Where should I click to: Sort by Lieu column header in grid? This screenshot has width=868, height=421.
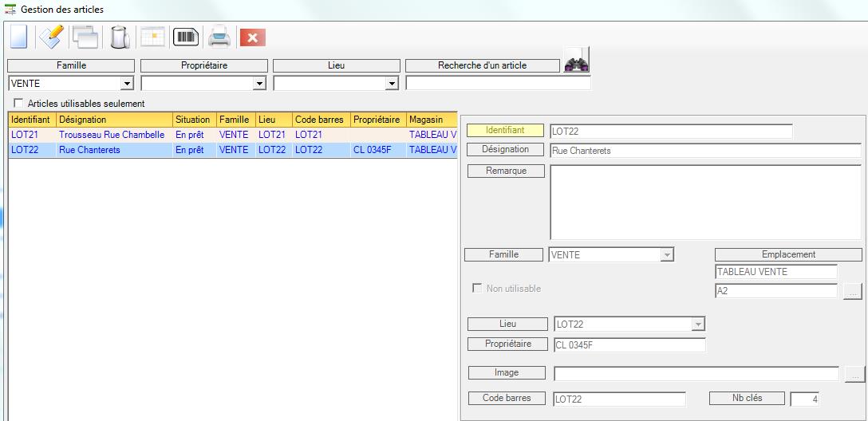pyautogui.click(x=274, y=120)
